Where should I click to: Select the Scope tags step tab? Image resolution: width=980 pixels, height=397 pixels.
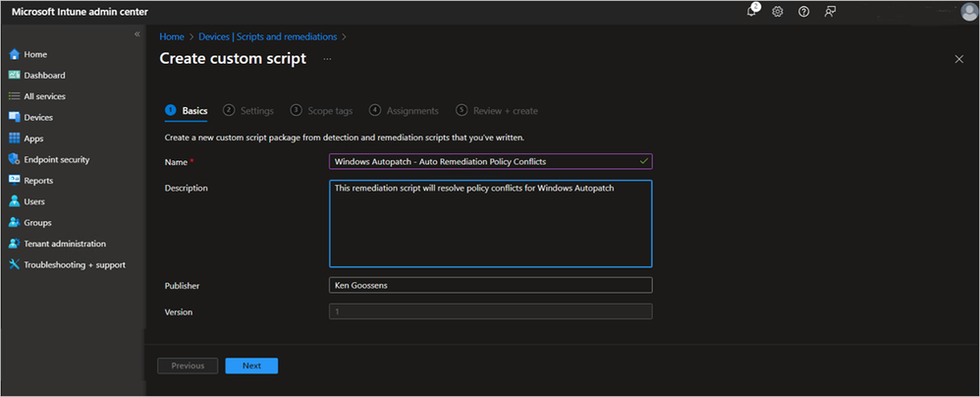[322, 111]
